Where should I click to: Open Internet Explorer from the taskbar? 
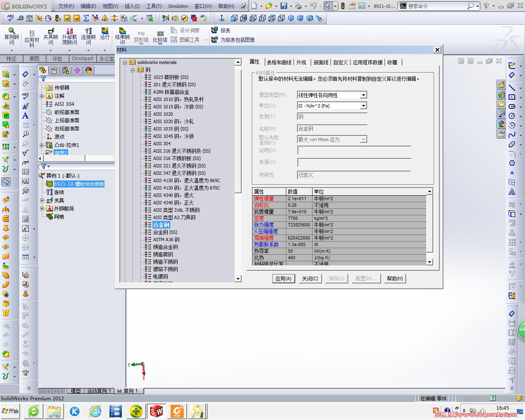pos(95,411)
